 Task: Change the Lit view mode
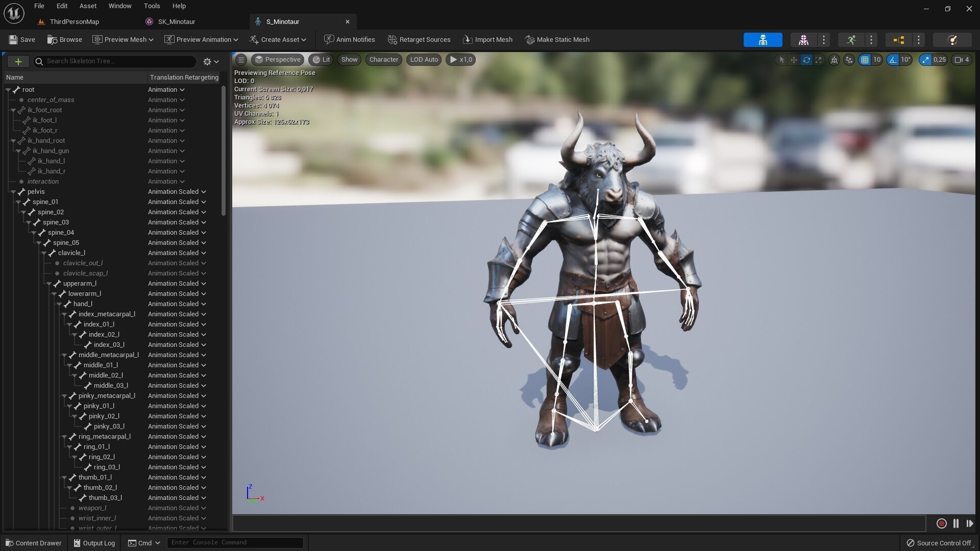click(321, 60)
